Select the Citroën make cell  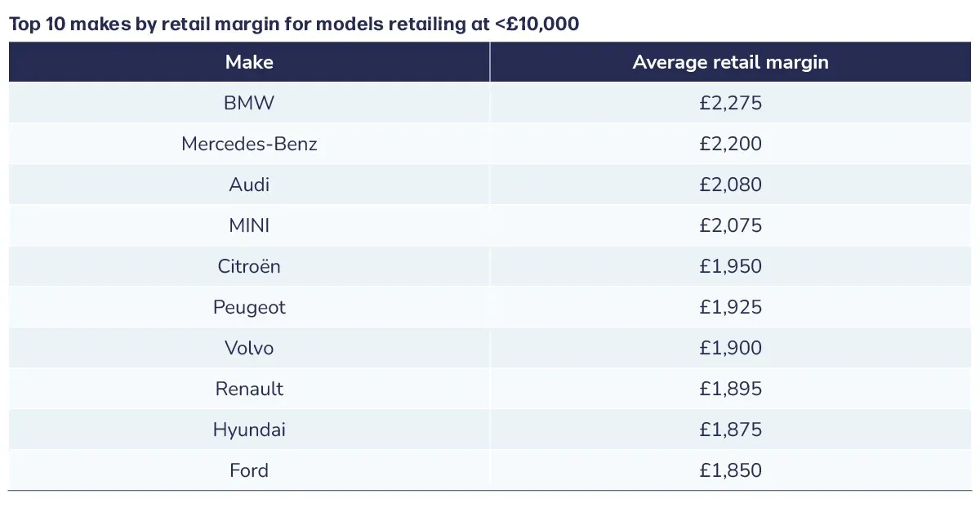click(x=249, y=266)
